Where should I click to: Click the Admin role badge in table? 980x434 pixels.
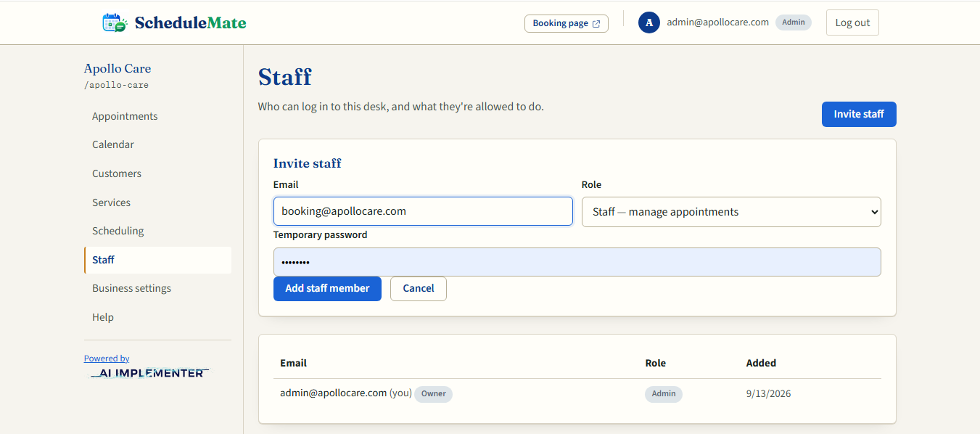(x=664, y=394)
